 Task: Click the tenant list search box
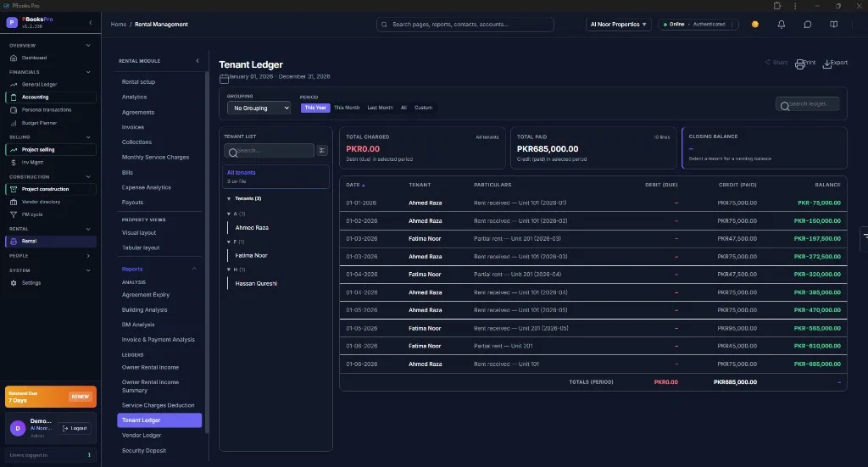coord(269,151)
